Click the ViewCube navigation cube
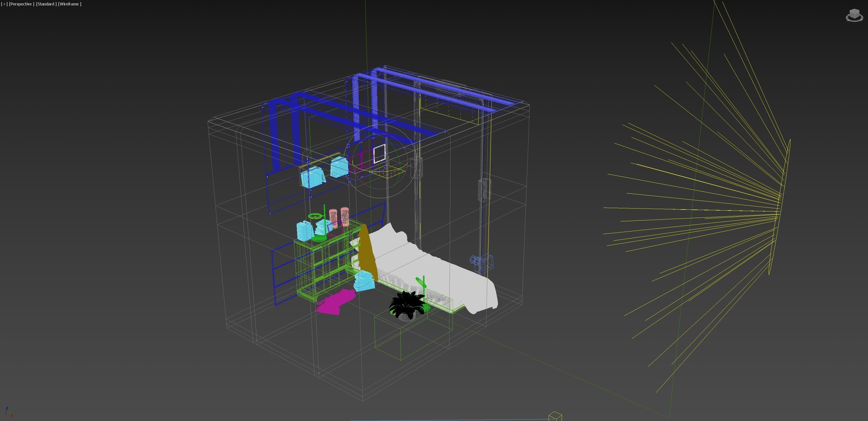Image resolution: width=868 pixels, height=421 pixels. tap(854, 14)
